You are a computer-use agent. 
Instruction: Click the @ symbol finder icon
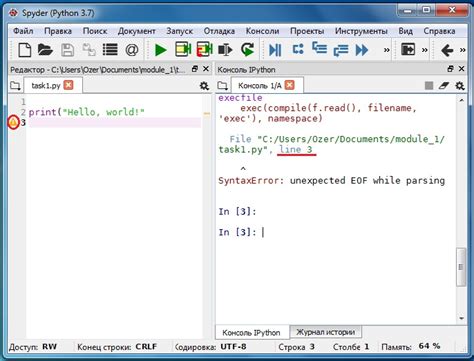[x=132, y=50]
